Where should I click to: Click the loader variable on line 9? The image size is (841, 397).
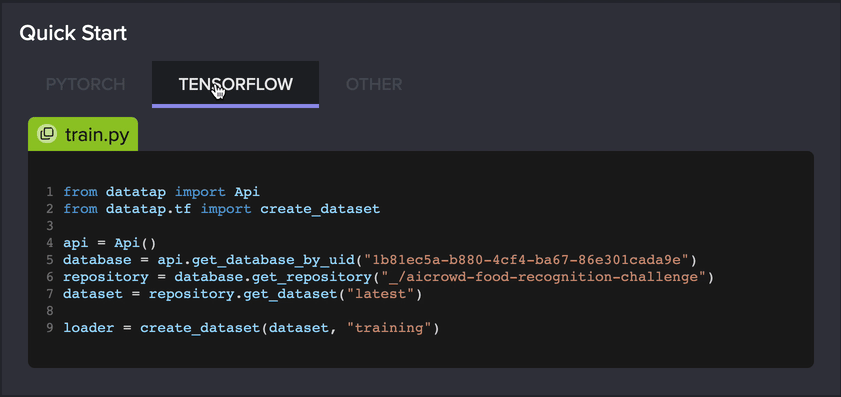(88, 328)
